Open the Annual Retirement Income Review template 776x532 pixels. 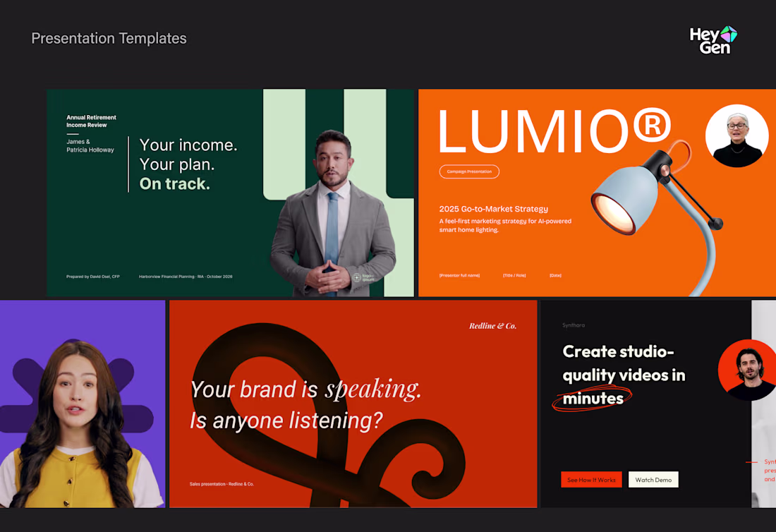[x=230, y=193]
